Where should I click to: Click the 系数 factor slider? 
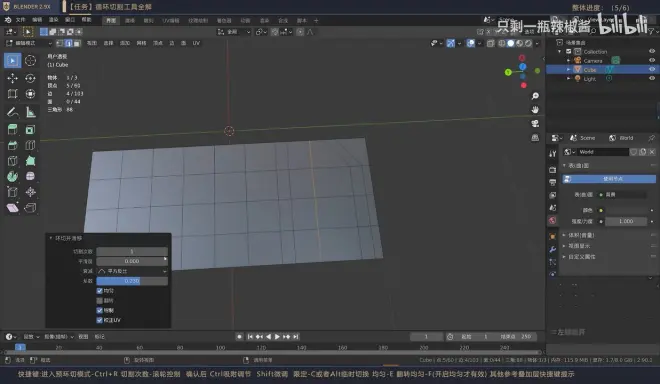click(132, 281)
